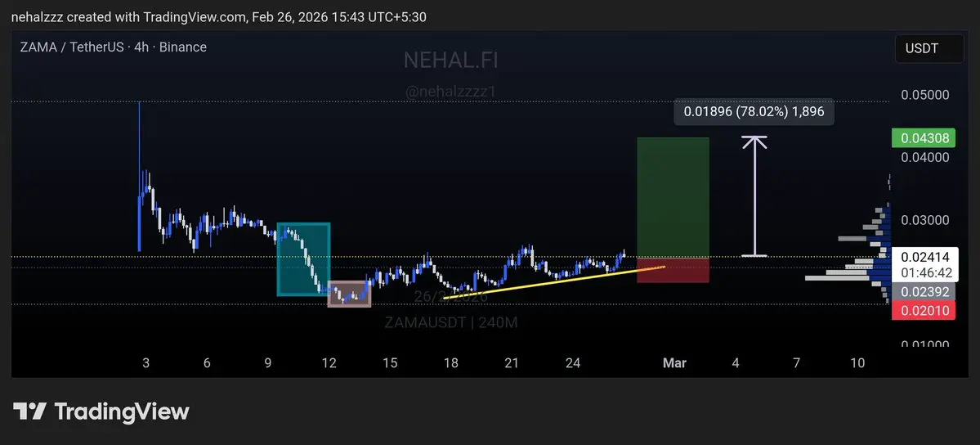Select the small pink rectangle drawing
This screenshot has height=445, width=980.
pyautogui.click(x=349, y=294)
